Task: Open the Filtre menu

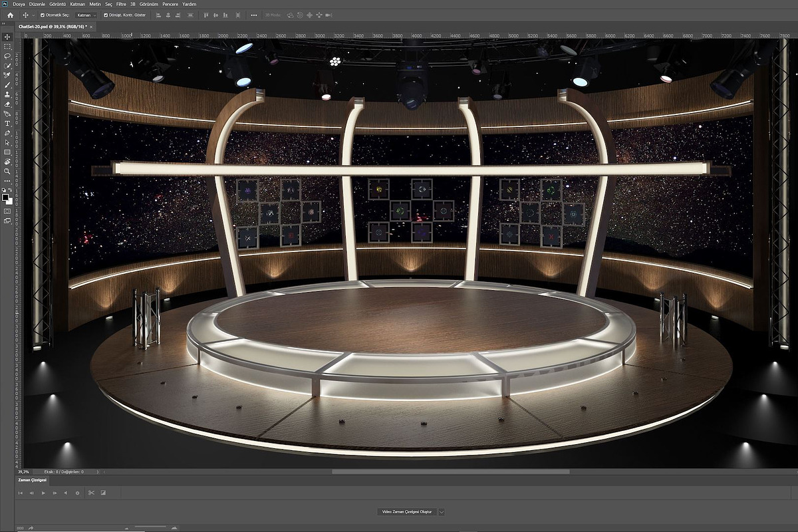Action: [121, 5]
